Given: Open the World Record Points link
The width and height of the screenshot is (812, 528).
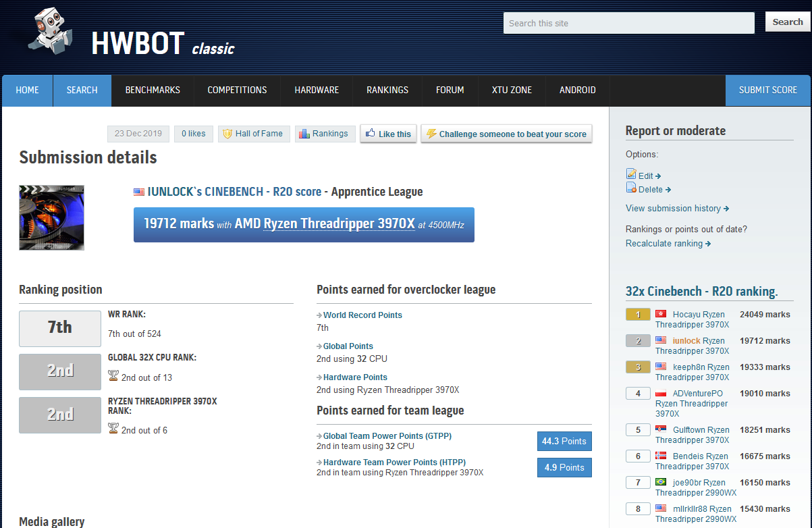Looking at the screenshot, I should (362, 315).
